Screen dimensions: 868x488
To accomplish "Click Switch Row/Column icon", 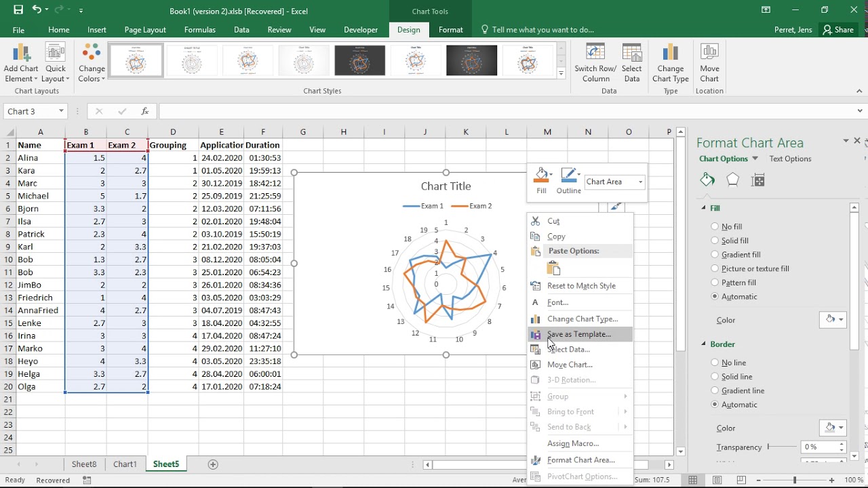I will (x=595, y=63).
